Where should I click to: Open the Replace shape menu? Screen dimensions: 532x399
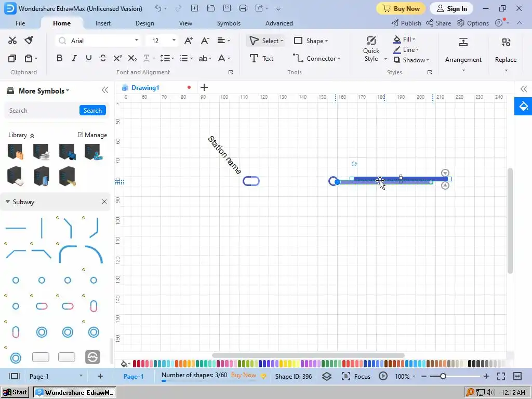point(506,54)
